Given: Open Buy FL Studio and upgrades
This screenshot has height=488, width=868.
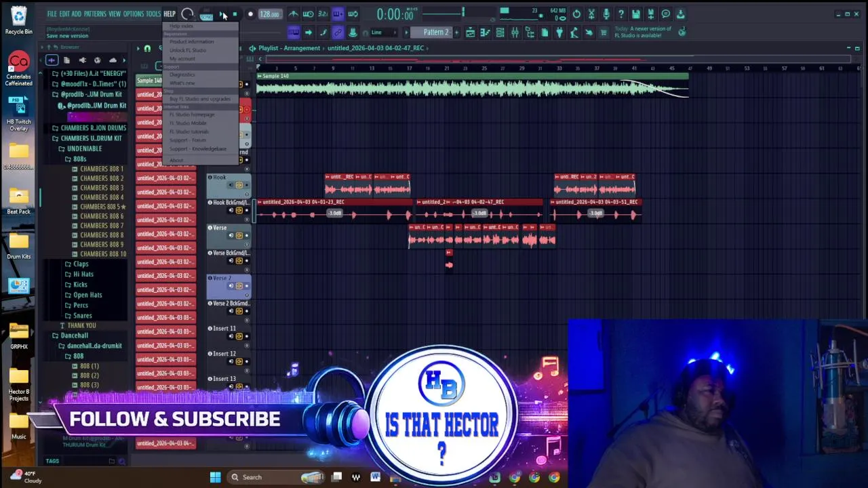Looking at the screenshot, I should tap(200, 99).
